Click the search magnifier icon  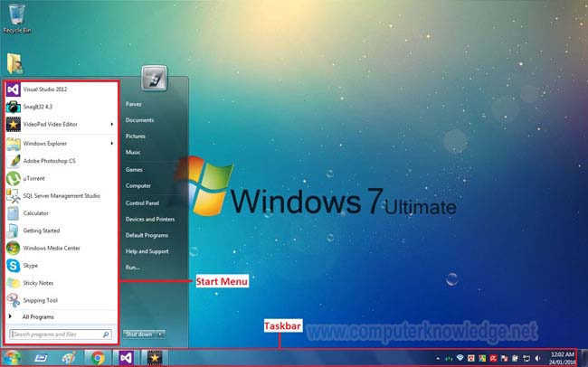(106, 334)
